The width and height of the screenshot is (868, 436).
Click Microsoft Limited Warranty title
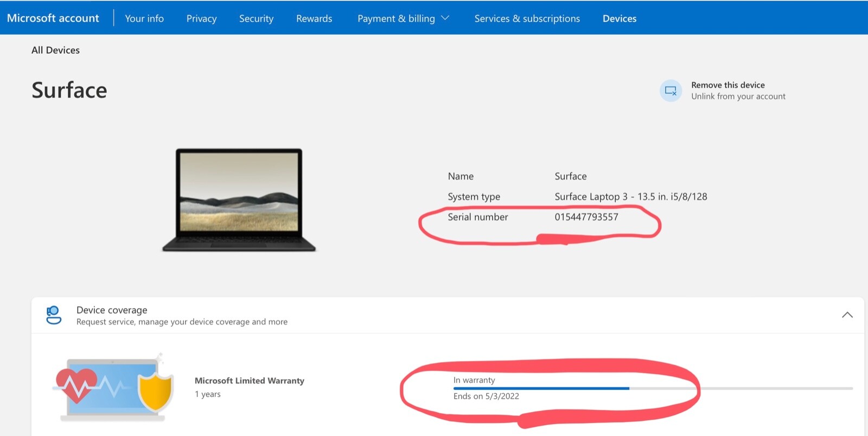[x=250, y=381]
